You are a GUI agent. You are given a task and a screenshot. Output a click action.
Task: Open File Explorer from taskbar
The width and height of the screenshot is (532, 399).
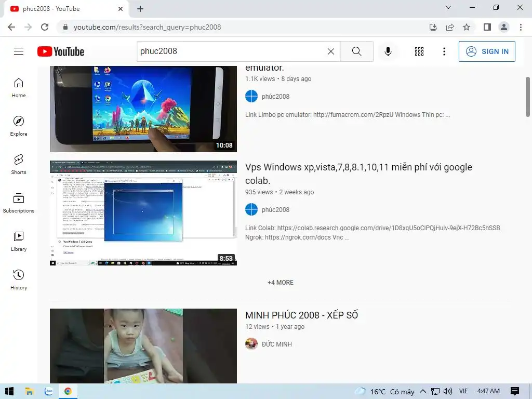coord(29,391)
